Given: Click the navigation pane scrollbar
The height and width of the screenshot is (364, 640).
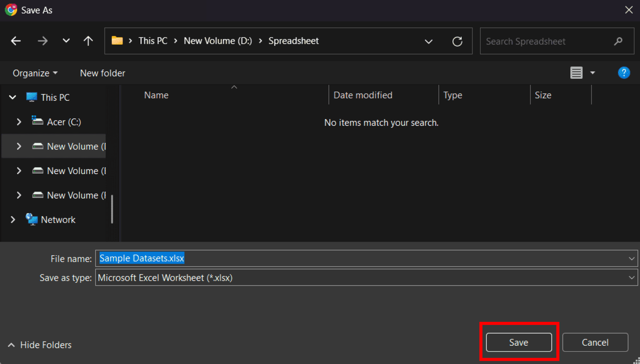Looking at the screenshot, I should click(112, 208).
